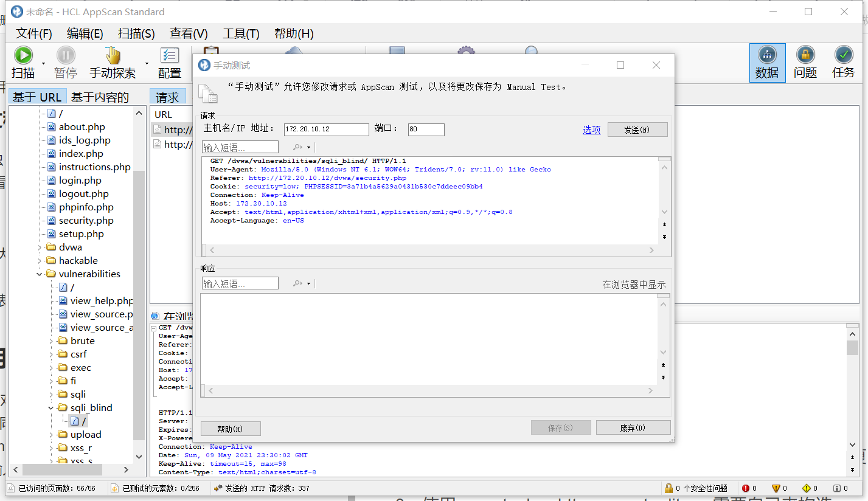The width and height of the screenshot is (868, 501).
Task: Open the 扫描(S) menu
Action: pos(136,33)
